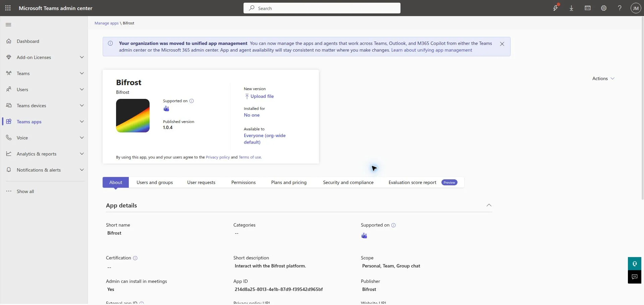644x305 pixels.
Task: Dismiss the unified app management banner
Action: (502, 44)
